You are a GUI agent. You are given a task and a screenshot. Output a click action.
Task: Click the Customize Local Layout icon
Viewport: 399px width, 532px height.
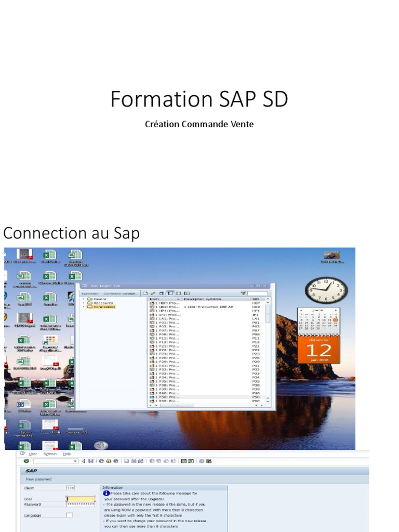[x=209, y=461]
